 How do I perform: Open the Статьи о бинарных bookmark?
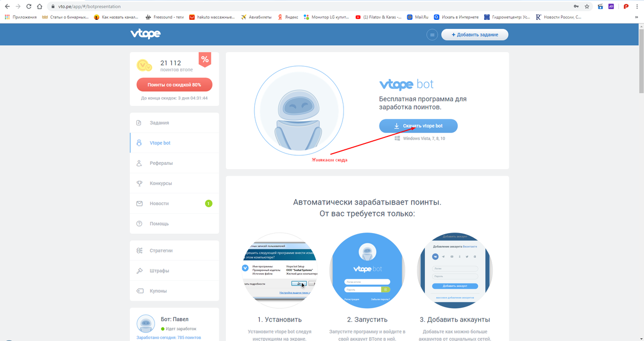click(x=64, y=17)
